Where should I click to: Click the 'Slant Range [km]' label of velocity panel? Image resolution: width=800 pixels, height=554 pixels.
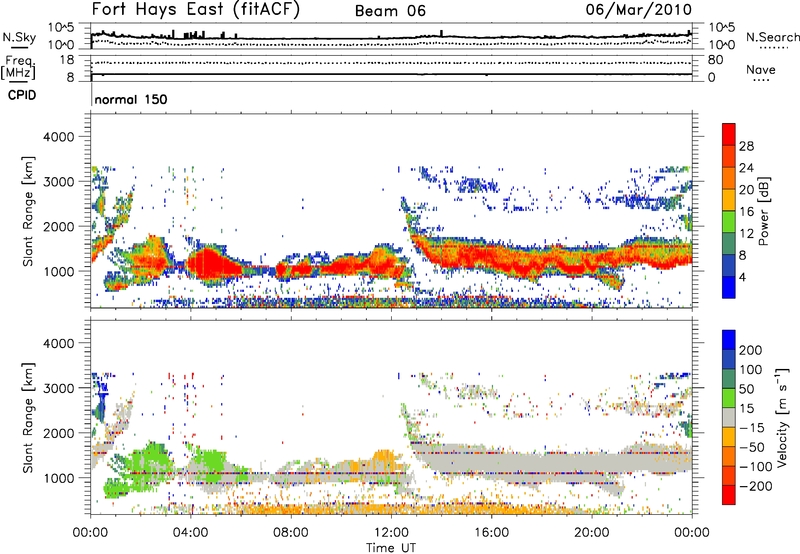tap(28, 418)
